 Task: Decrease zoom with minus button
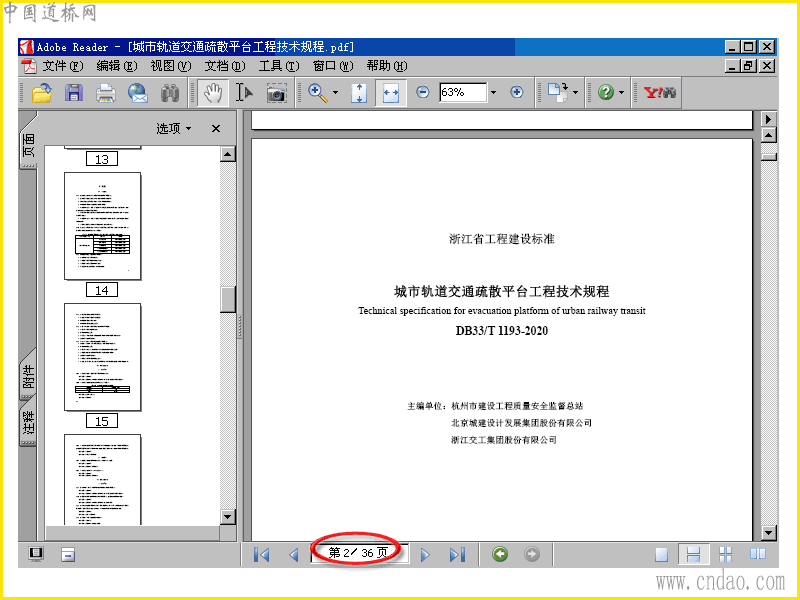(422, 92)
